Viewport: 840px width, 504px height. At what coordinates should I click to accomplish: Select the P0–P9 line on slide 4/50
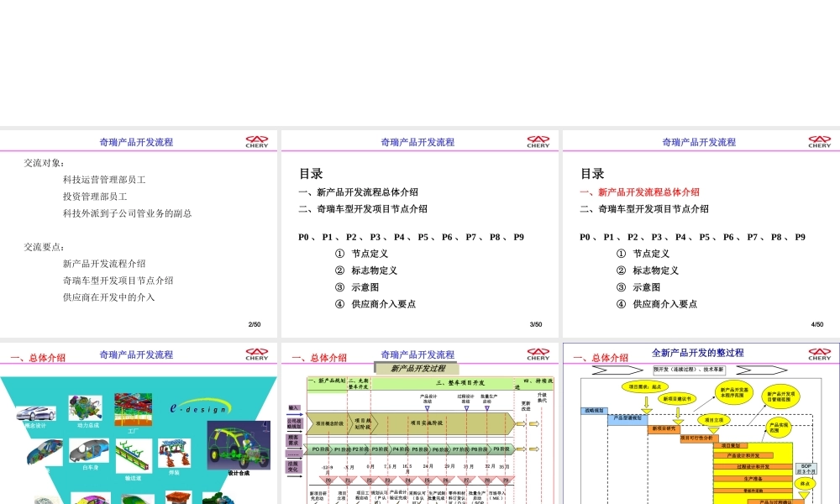tap(692, 237)
